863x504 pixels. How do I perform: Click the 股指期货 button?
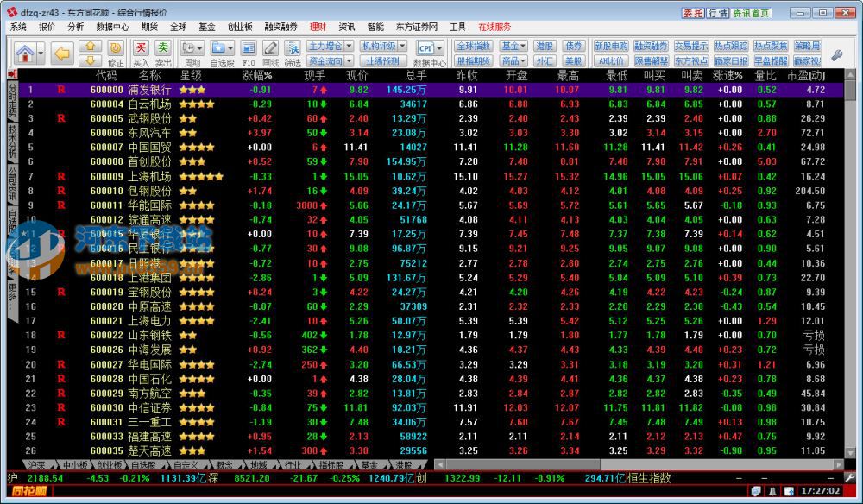pyautogui.click(x=473, y=60)
